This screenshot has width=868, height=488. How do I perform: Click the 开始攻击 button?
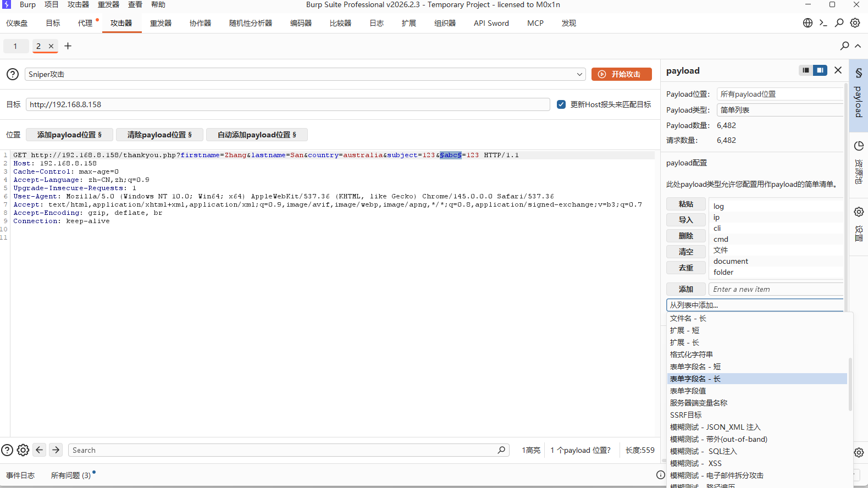click(x=621, y=74)
